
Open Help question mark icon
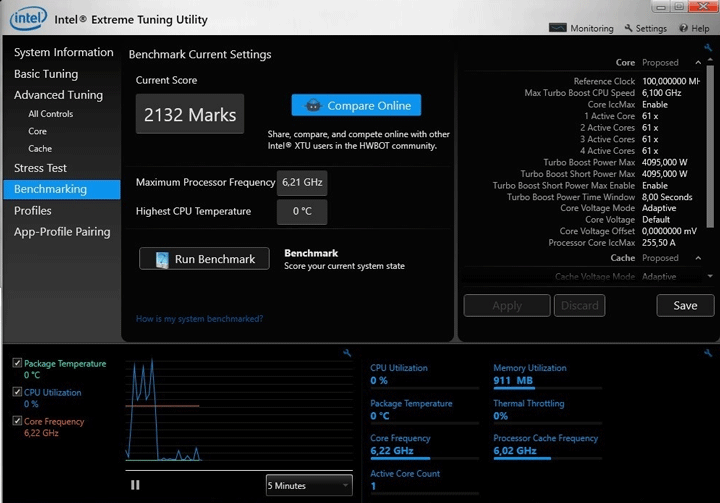tap(683, 28)
